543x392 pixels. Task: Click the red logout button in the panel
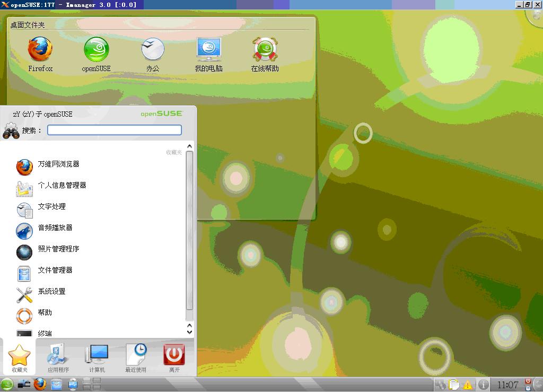point(528,381)
